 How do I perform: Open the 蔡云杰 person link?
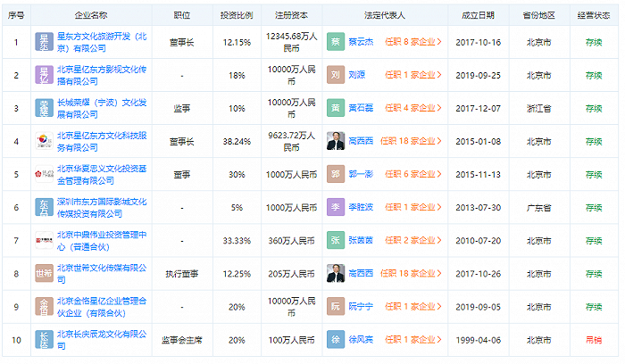(x=361, y=42)
